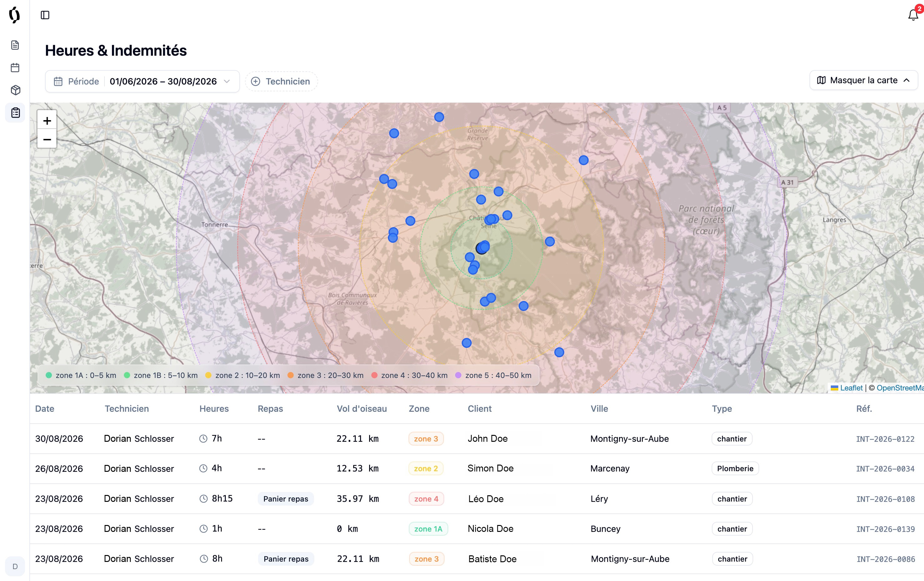Click the zone 2 badge for Simon Doe
The width and height of the screenshot is (924, 581).
[x=426, y=469]
